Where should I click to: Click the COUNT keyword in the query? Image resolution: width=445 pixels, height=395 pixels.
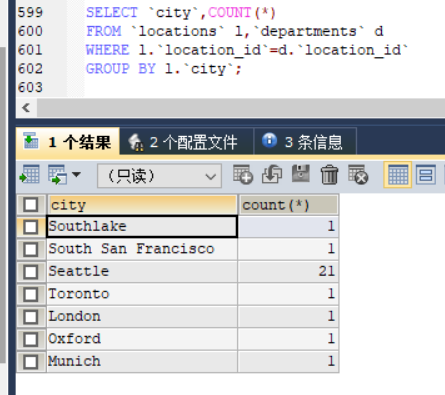pos(229,13)
